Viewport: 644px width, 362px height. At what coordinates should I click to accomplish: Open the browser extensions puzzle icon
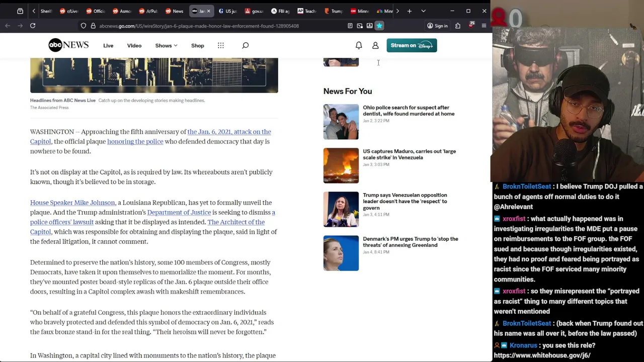[458, 26]
